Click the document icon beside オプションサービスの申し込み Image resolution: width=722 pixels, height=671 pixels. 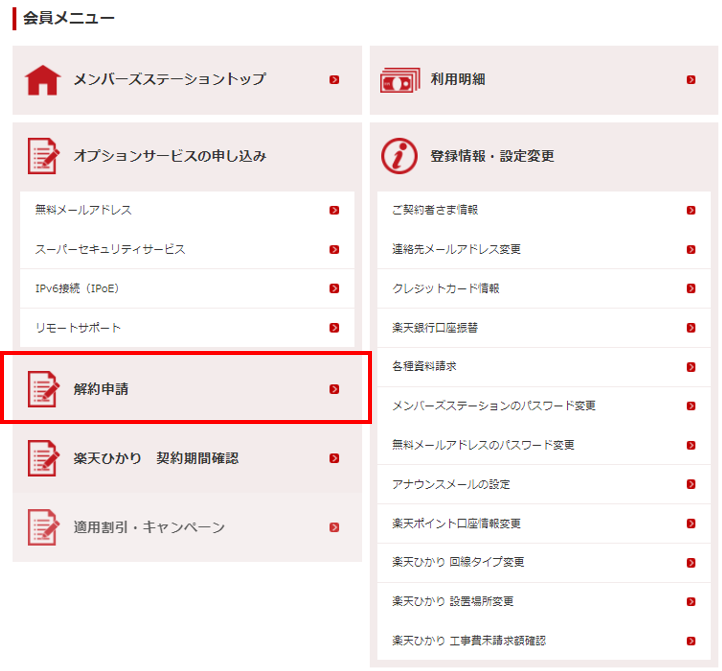click(43, 156)
